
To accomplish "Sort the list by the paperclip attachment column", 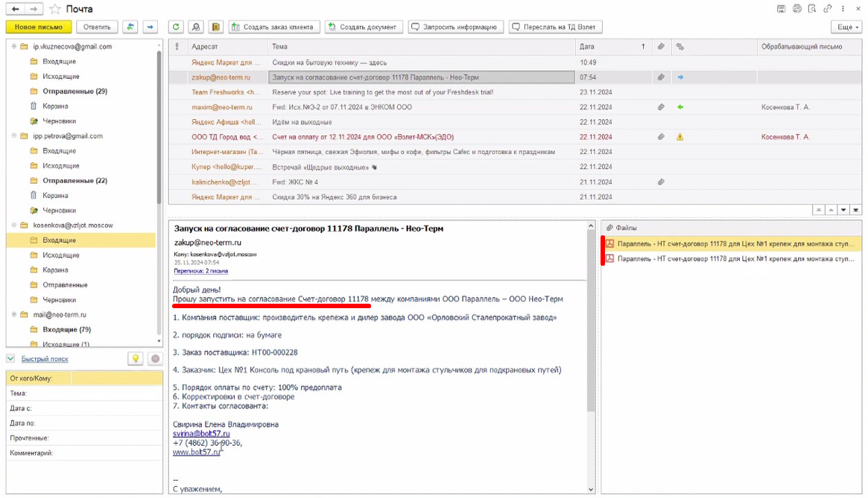I will click(661, 46).
